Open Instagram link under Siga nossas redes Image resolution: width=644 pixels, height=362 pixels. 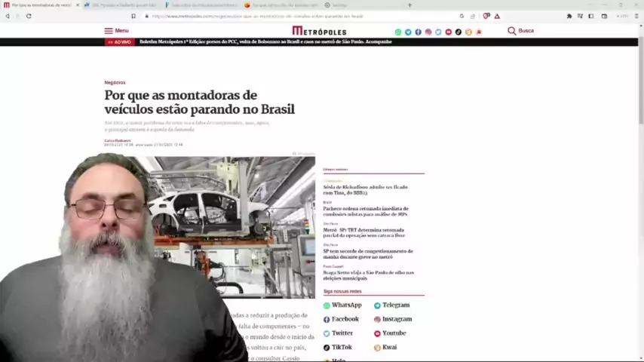(x=397, y=319)
